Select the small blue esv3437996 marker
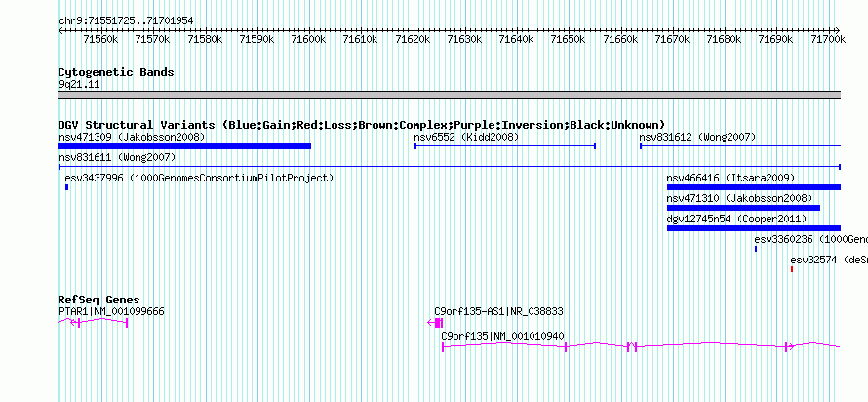Viewport: 868px width, 402px height. click(67, 187)
